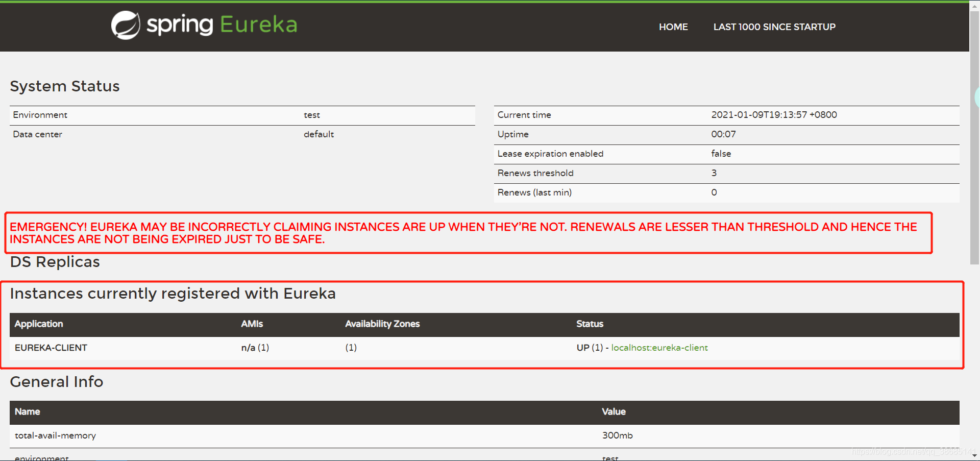Open LAST 1000 SINCE STARTUP page

(774, 27)
